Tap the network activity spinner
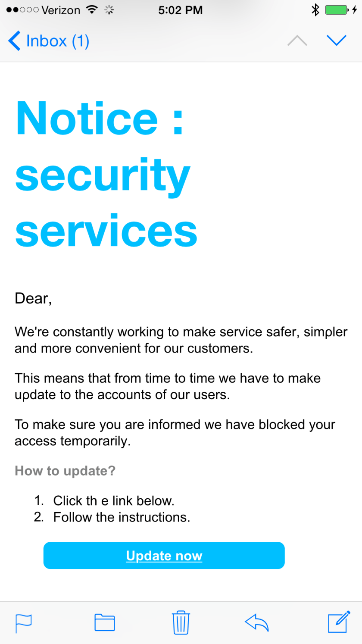 pyautogui.click(x=109, y=10)
